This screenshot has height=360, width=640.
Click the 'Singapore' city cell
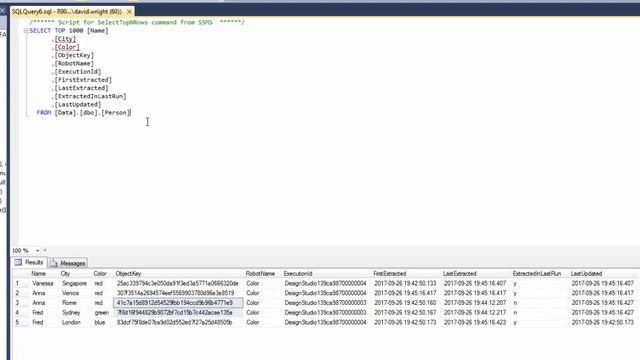tap(74, 283)
